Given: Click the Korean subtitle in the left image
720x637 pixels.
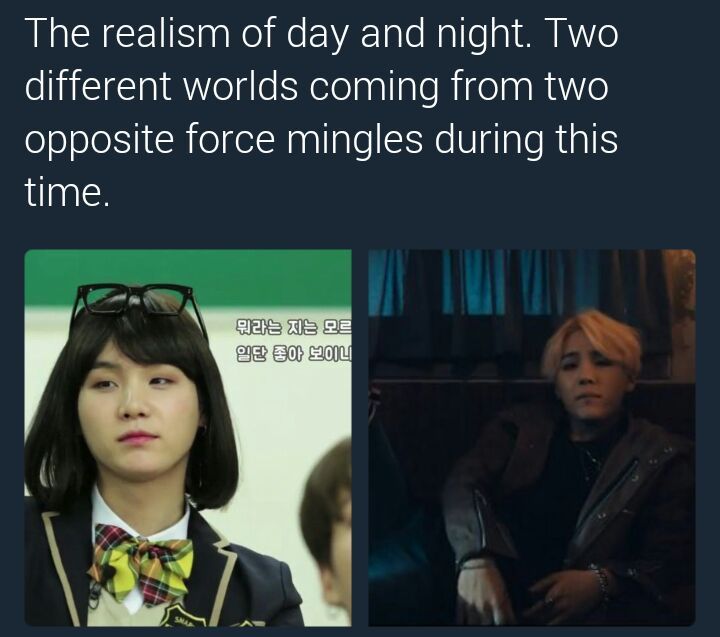Looking at the screenshot, I should 294,340.
